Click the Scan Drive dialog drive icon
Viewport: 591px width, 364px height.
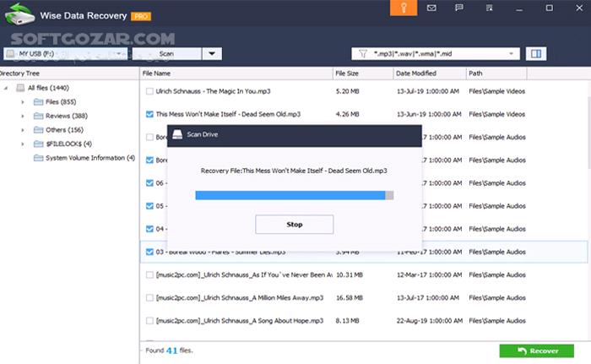point(177,134)
